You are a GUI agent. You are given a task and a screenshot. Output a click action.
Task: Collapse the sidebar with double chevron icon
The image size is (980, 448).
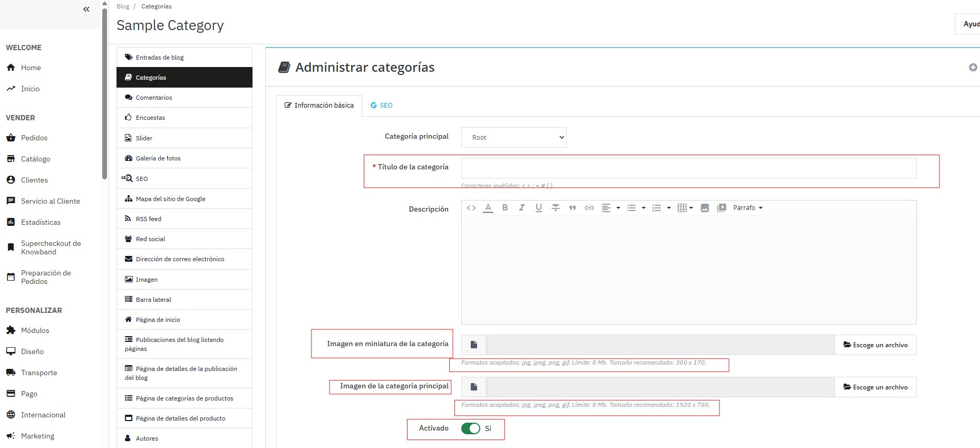pos(86,9)
